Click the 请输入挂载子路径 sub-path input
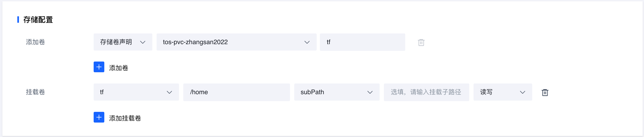This screenshot has height=137, width=644. click(x=426, y=92)
